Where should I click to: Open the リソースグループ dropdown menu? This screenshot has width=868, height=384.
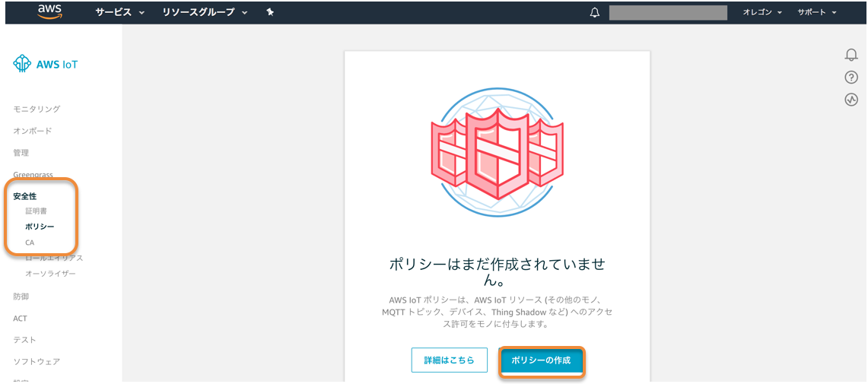(205, 12)
